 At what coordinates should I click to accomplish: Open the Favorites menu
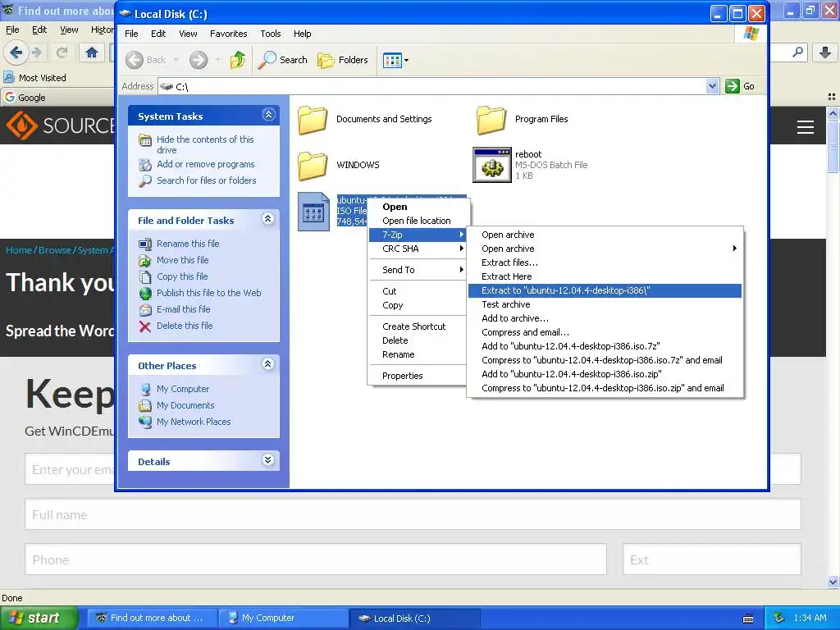click(x=228, y=34)
